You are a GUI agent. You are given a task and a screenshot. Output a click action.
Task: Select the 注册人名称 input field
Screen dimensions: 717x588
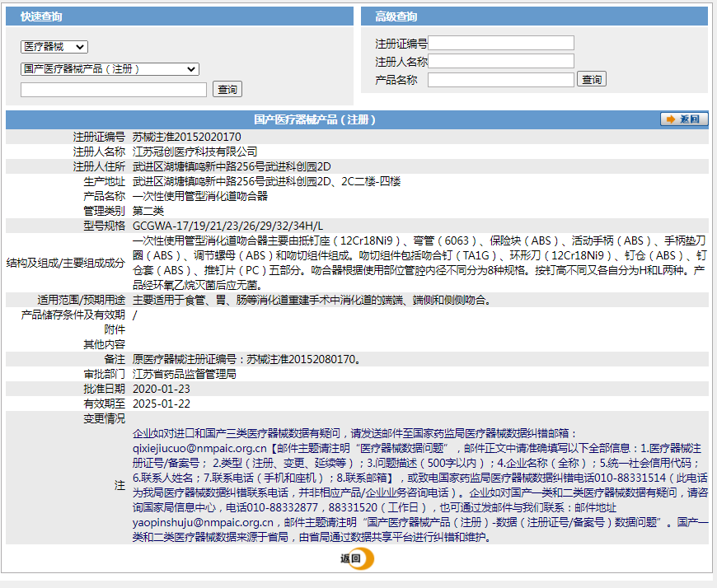(500, 61)
